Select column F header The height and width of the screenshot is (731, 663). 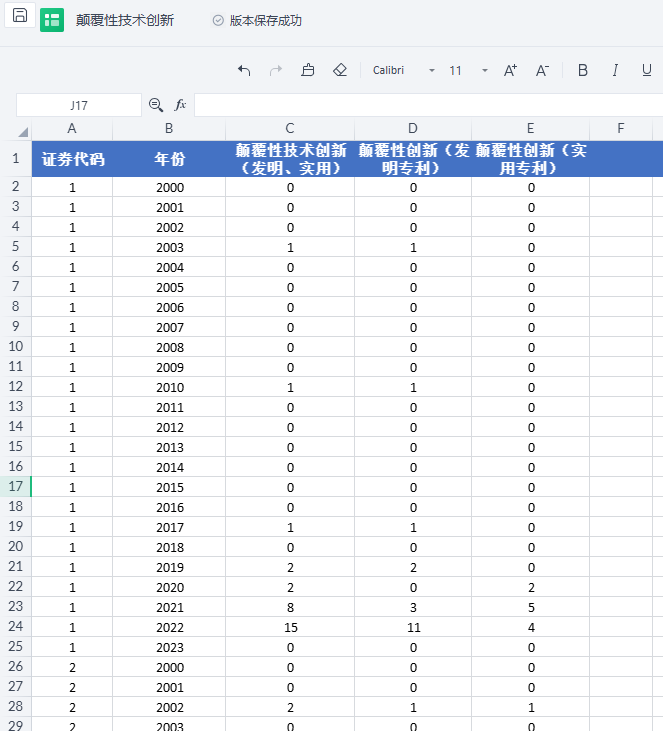coord(621,128)
